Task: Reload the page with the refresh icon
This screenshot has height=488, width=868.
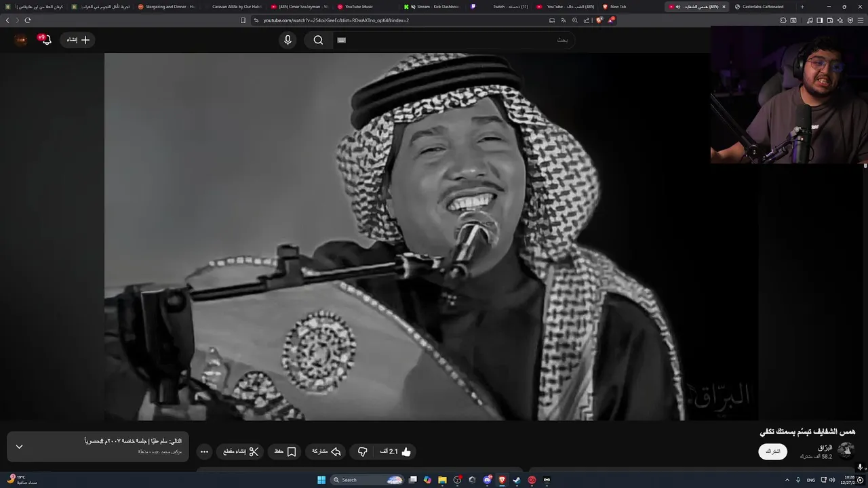Action: pos(28,20)
